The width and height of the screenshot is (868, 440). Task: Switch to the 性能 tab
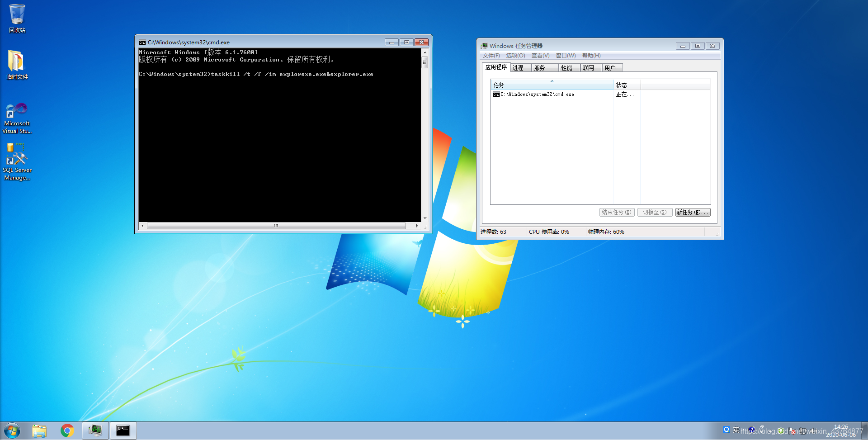point(569,68)
